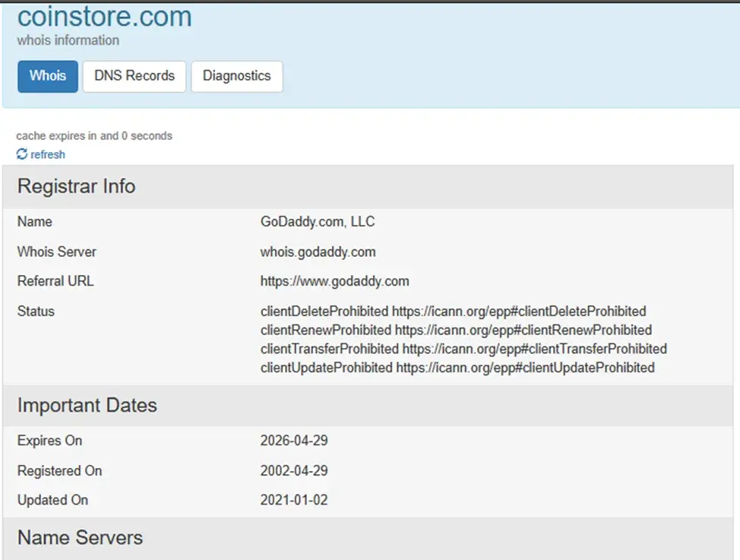Click the cache expires notice text
740x560 pixels.
click(x=94, y=136)
